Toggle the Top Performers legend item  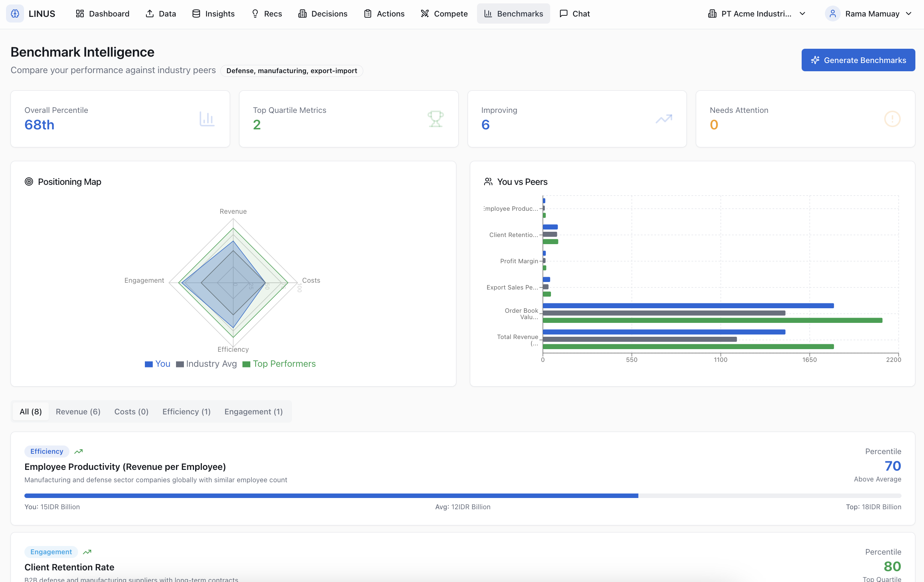click(x=279, y=364)
